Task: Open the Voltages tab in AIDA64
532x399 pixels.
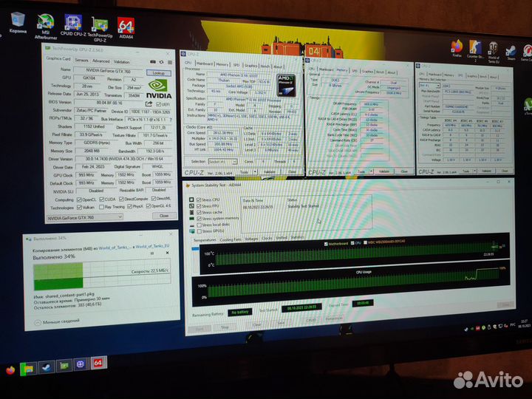Action: [251, 239]
